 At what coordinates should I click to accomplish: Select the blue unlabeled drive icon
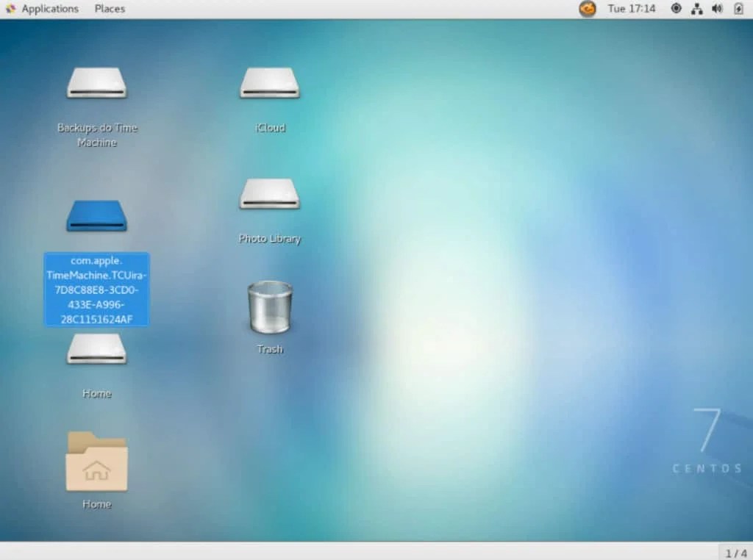(x=96, y=215)
